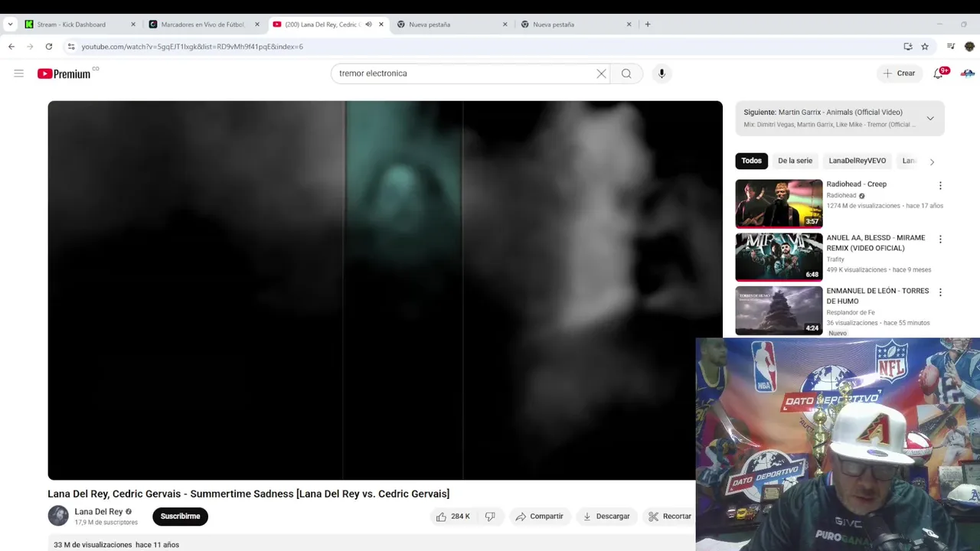Click the Resplandor de Fe channel name
Screen dimensions: 980x551
click(x=851, y=312)
